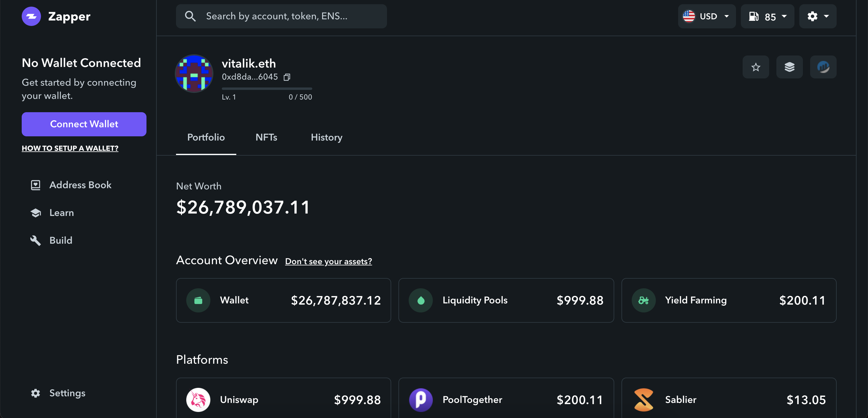Click the Yield Farming tractor icon
Screen dimensions: 868x418
pos(644,300)
